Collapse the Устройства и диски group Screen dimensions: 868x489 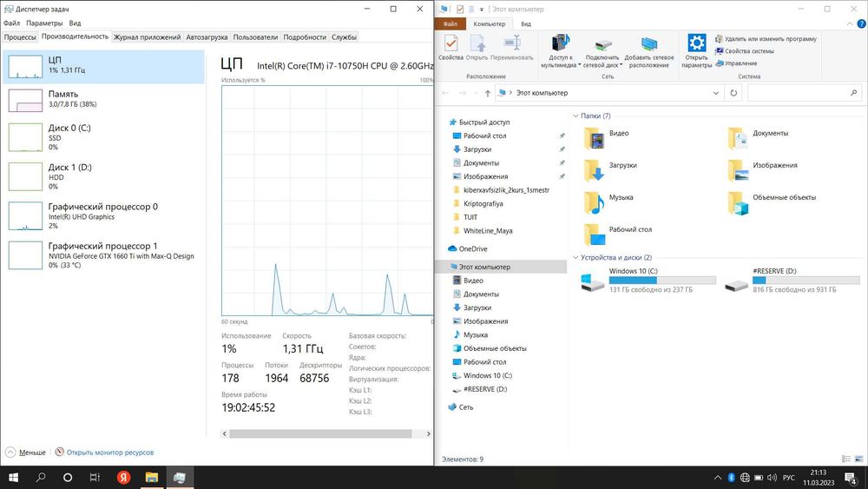point(575,257)
